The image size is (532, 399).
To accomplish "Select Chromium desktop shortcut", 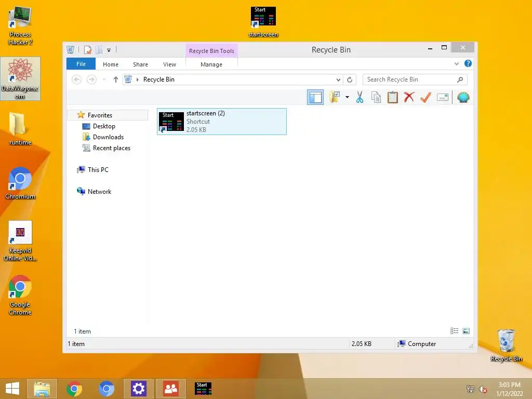I will [20, 183].
